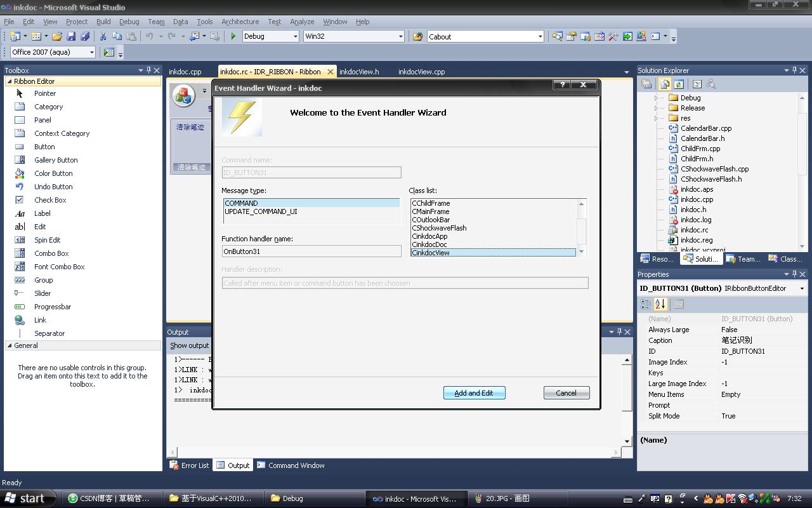This screenshot has width=812, height=508.
Task: Select the Check Box toolbox control
Action: [x=50, y=200]
